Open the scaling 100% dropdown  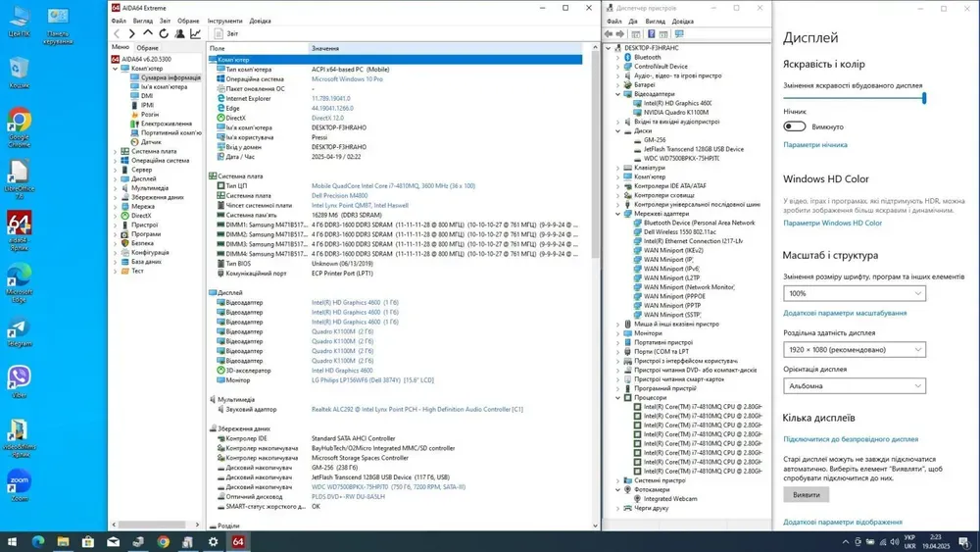pos(854,293)
